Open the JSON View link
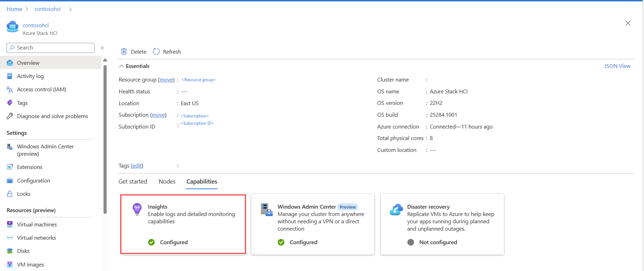Image resolution: width=644 pixels, height=271 pixels. (x=617, y=66)
